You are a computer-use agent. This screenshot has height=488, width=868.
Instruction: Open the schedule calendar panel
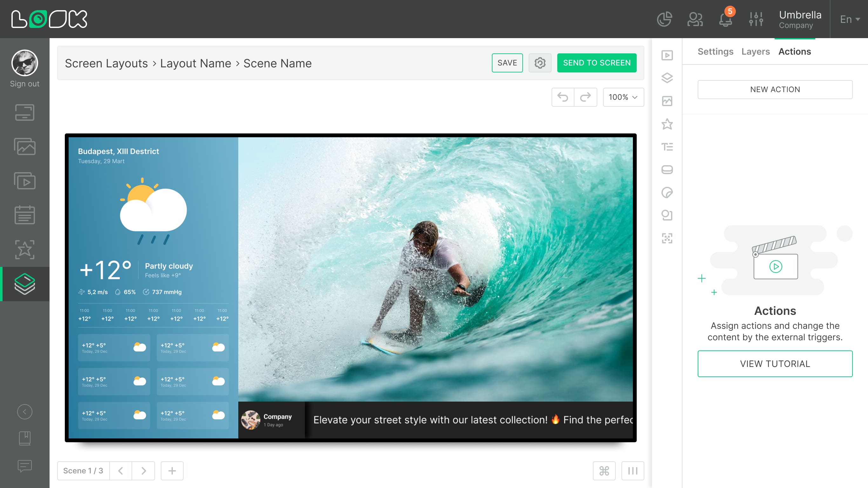click(x=24, y=215)
